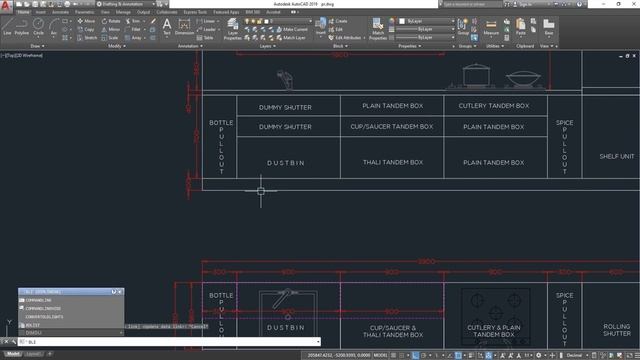Click the help search field
The image size is (640, 360).
pyautogui.click(x=472, y=4)
